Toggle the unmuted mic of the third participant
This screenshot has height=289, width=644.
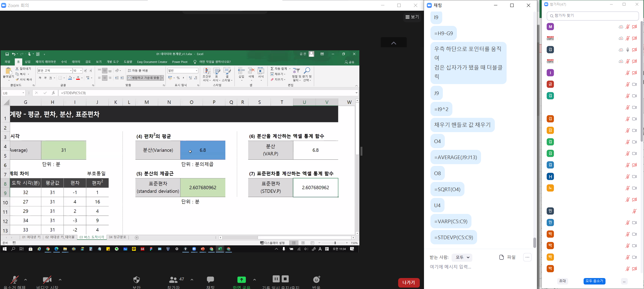point(627,50)
